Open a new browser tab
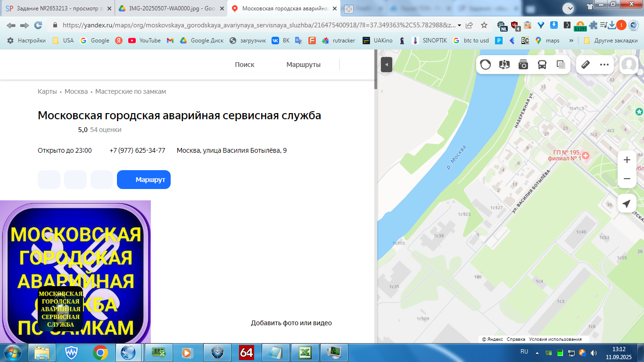Screen dimensions: 644x362 pos(349,9)
